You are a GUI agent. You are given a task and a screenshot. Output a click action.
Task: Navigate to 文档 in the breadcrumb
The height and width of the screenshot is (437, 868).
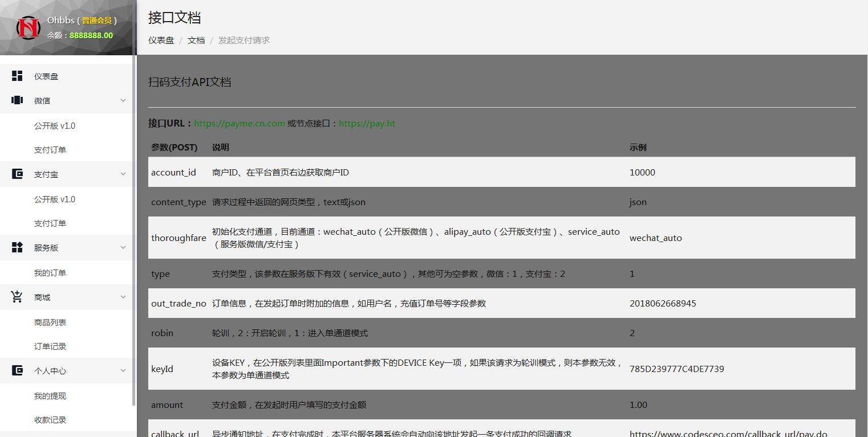tap(196, 40)
